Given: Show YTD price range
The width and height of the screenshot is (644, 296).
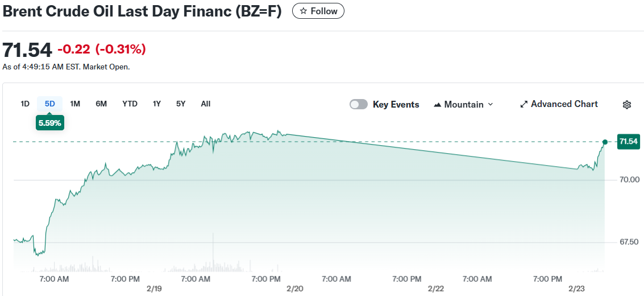Looking at the screenshot, I should pos(130,104).
